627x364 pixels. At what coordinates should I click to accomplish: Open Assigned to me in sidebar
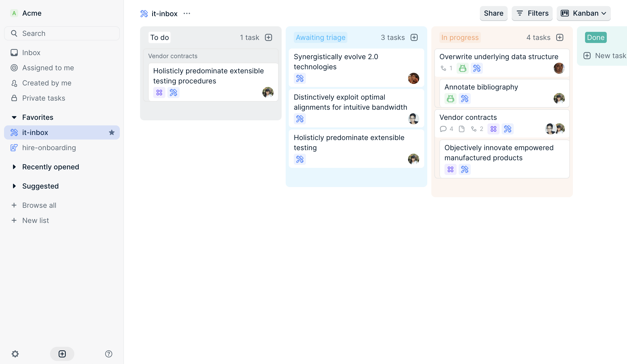(48, 68)
